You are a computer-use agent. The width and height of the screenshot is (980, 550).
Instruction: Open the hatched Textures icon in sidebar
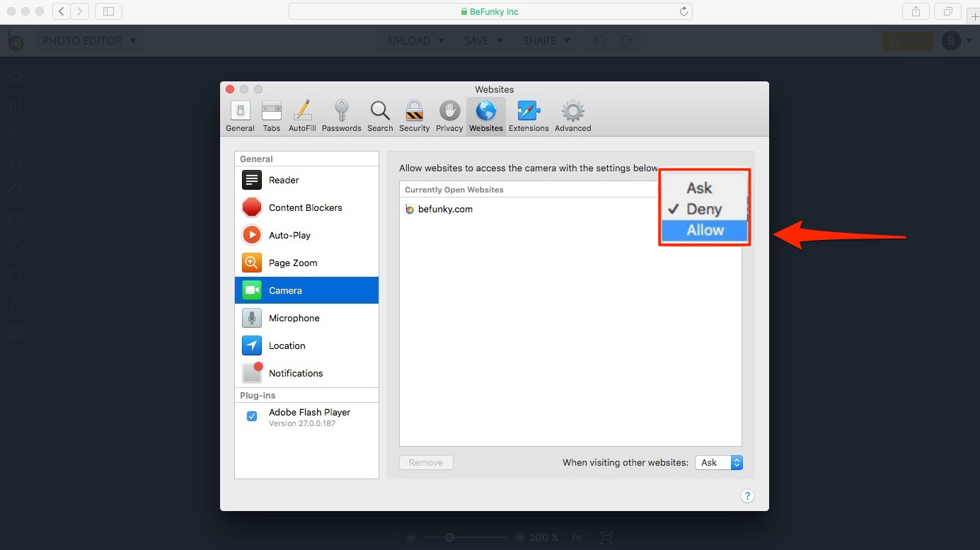[x=16, y=333]
